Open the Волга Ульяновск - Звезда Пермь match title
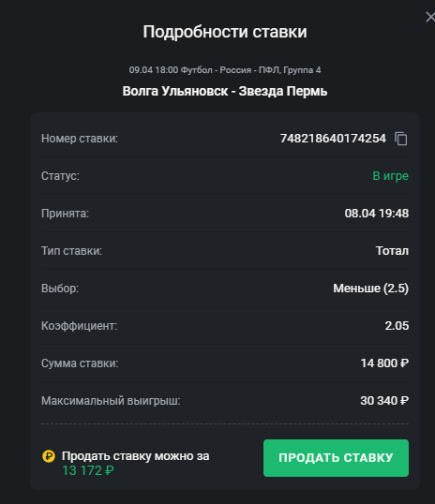 [x=225, y=91]
